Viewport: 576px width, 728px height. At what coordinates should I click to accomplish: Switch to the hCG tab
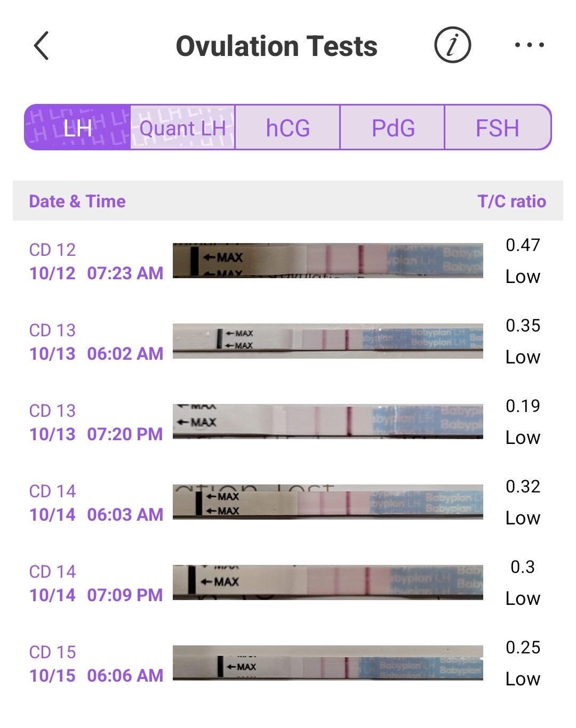click(287, 128)
